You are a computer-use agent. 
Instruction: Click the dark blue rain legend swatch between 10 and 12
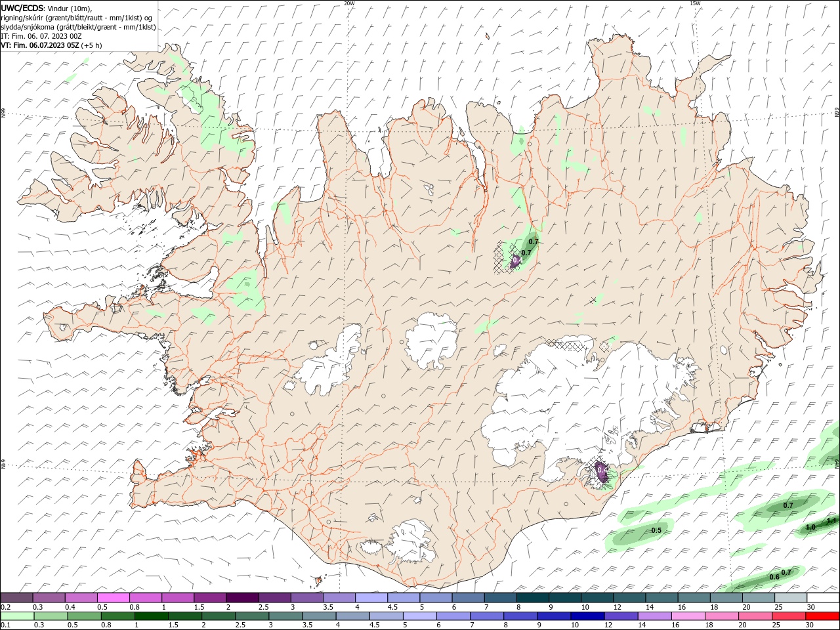tap(587, 616)
